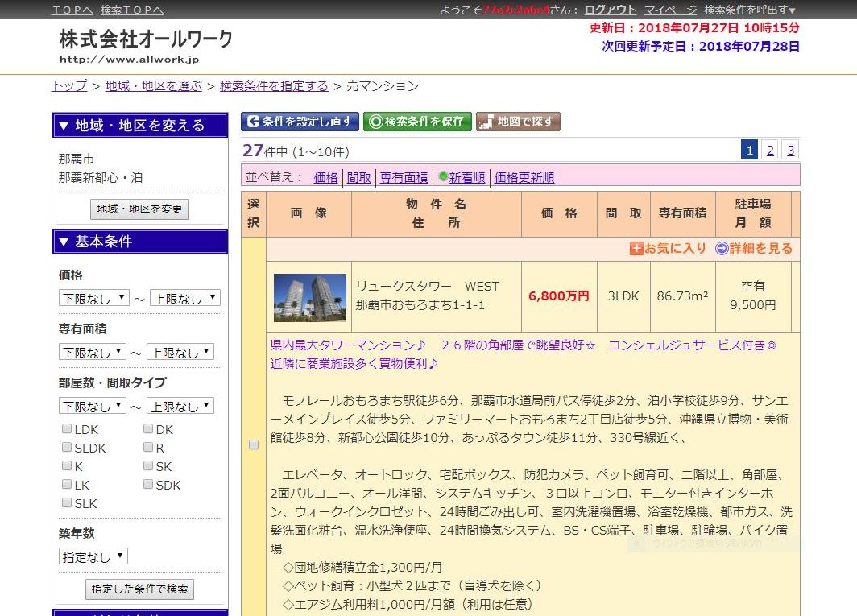The image size is (857, 616).
Task: Open map search via 地図で探す button
Action: click(x=518, y=122)
